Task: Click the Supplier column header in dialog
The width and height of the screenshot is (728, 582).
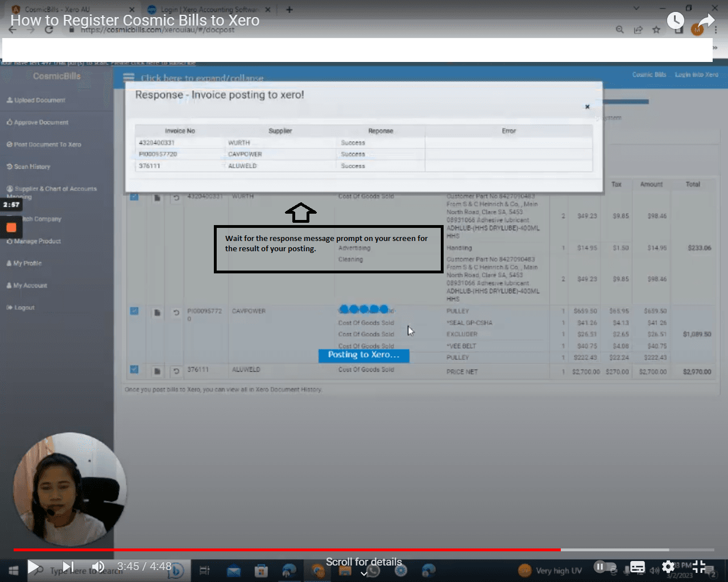Action: [x=280, y=131]
